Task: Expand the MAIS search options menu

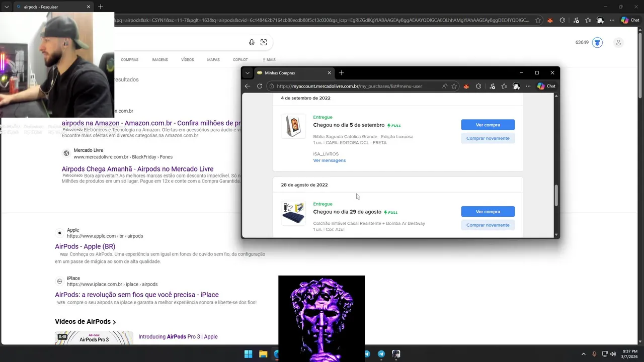Action: pyautogui.click(x=269, y=60)
